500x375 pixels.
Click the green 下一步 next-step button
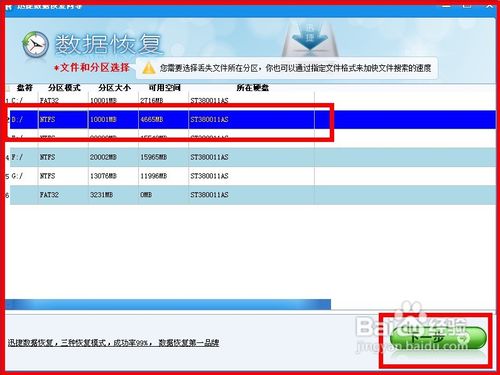click(438, 338)
